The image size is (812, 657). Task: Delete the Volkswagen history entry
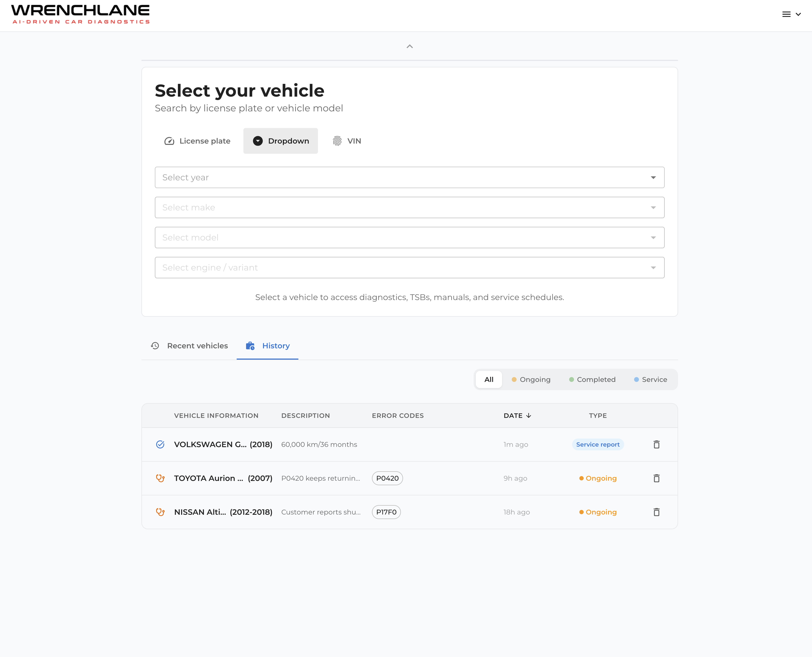tap(656, 444)
